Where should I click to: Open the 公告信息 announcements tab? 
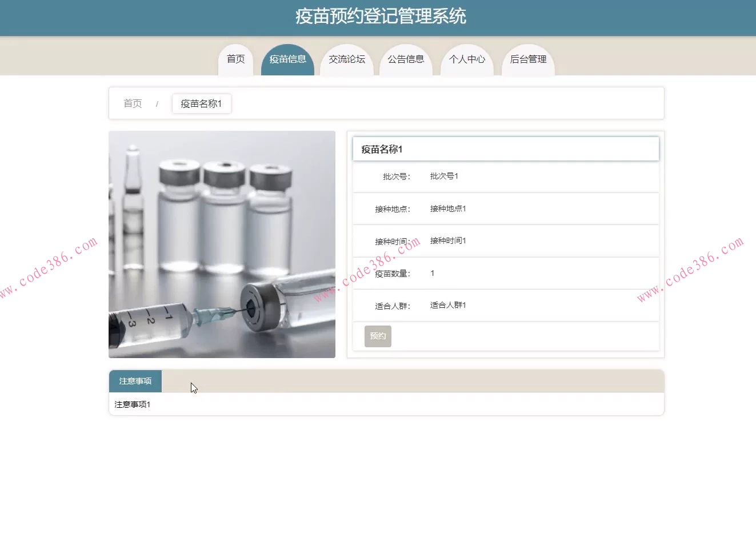[406, 58]
